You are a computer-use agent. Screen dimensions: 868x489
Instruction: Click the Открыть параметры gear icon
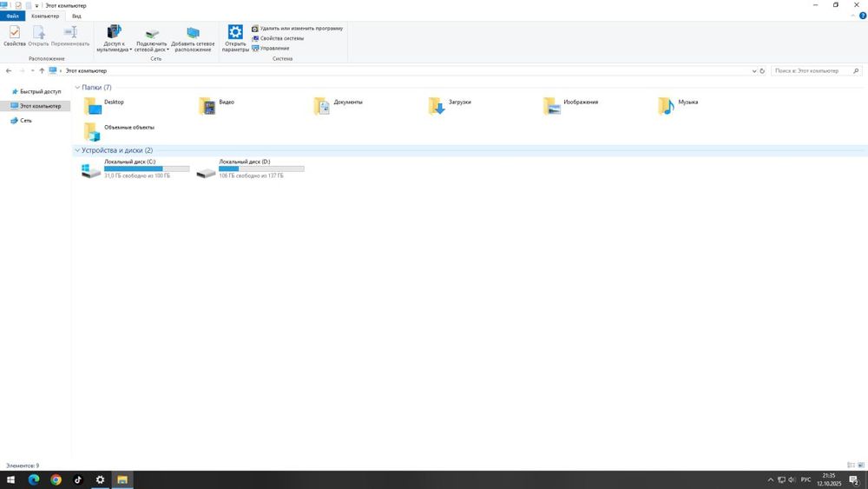(x=235, y=32)
